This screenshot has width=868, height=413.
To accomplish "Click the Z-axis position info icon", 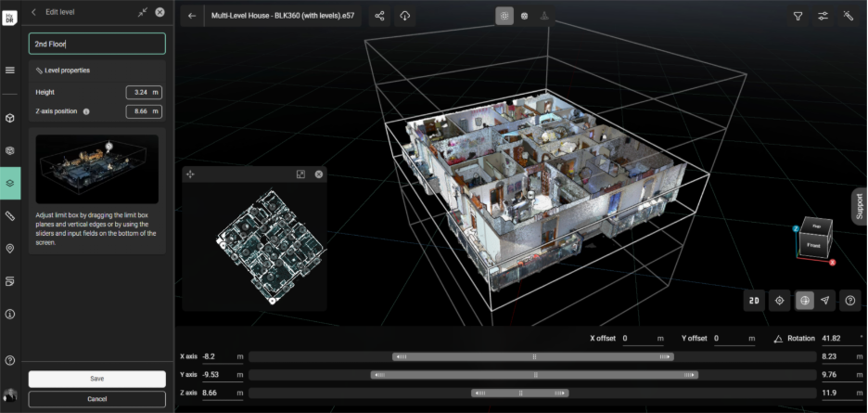I will (x=86, y=111).
